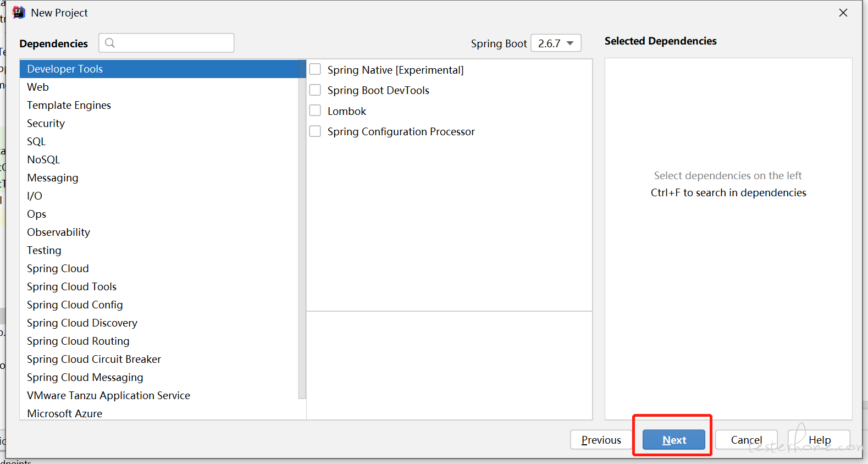Cancel the New Project wizard
868x464 pixels.
(747, 440)
